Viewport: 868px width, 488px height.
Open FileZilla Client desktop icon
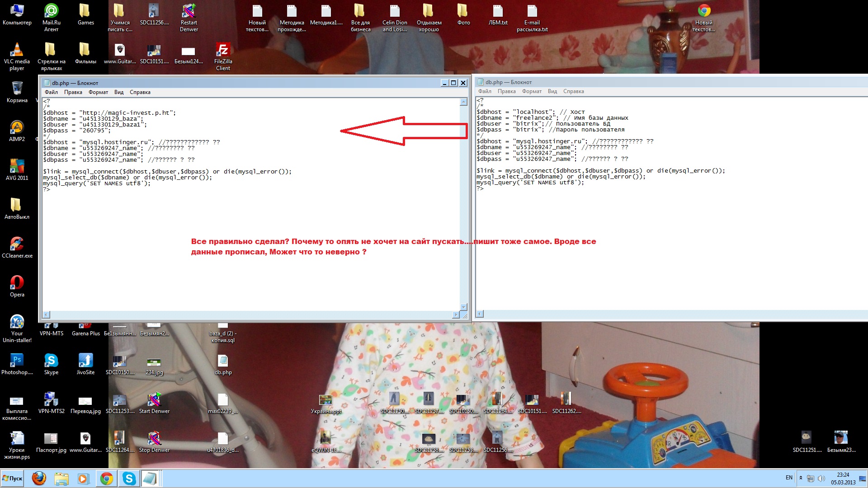(x=223, y=51)
